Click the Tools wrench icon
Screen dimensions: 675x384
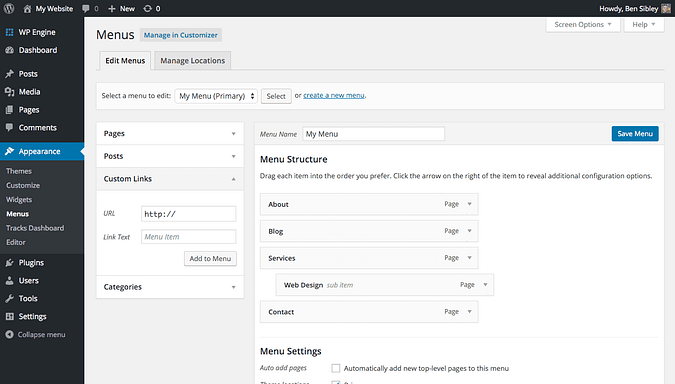(9, 298)
